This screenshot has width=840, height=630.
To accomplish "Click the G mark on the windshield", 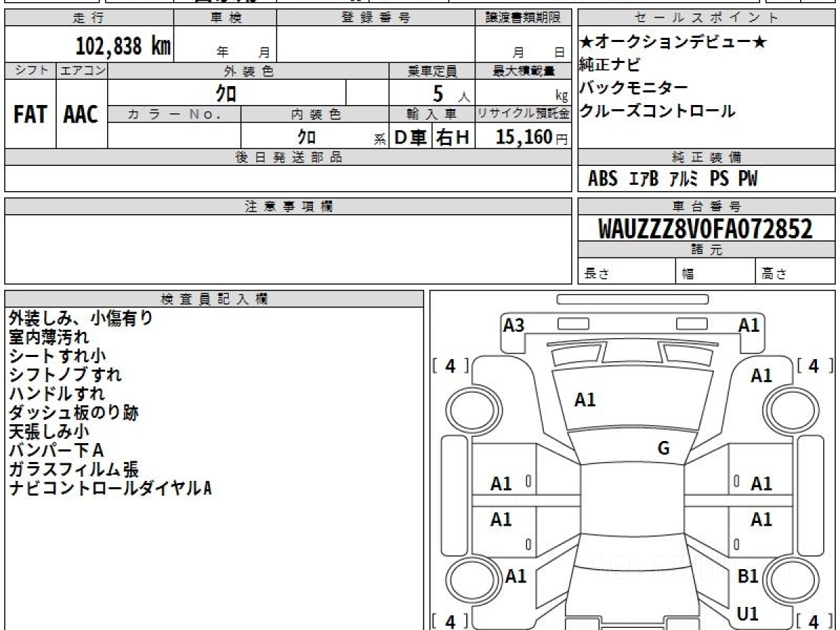I will click(x=664, y=449).
